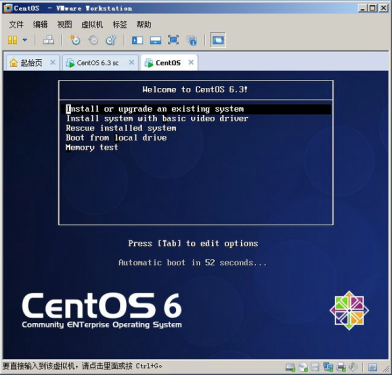Revert to snapshot with the clock icon
392x375 pixels.
pos(93,40)
